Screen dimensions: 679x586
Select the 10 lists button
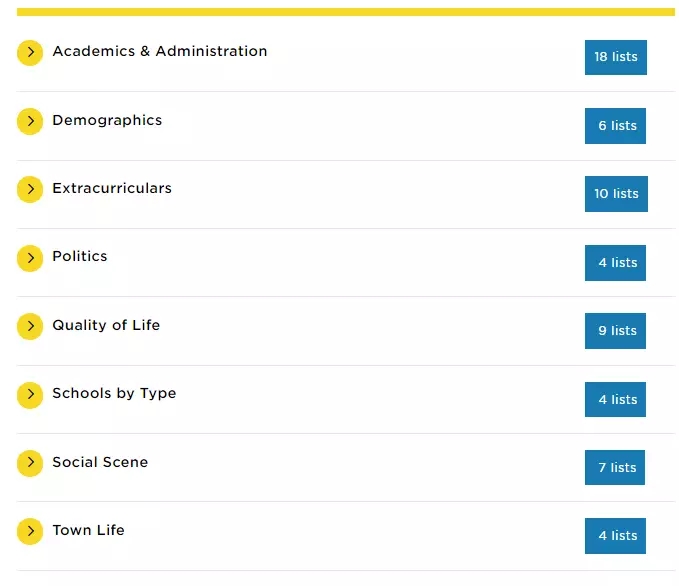[616, 194]
